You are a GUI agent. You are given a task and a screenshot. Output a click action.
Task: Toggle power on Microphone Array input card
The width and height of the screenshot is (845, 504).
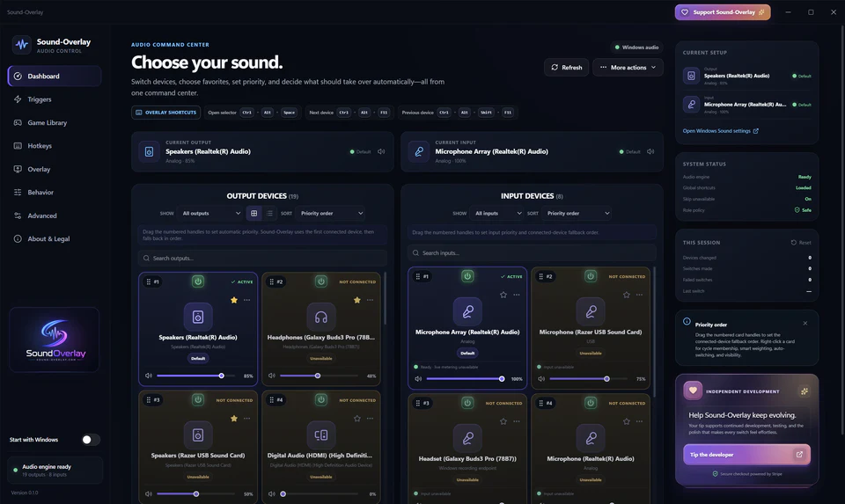click(467, 275)
